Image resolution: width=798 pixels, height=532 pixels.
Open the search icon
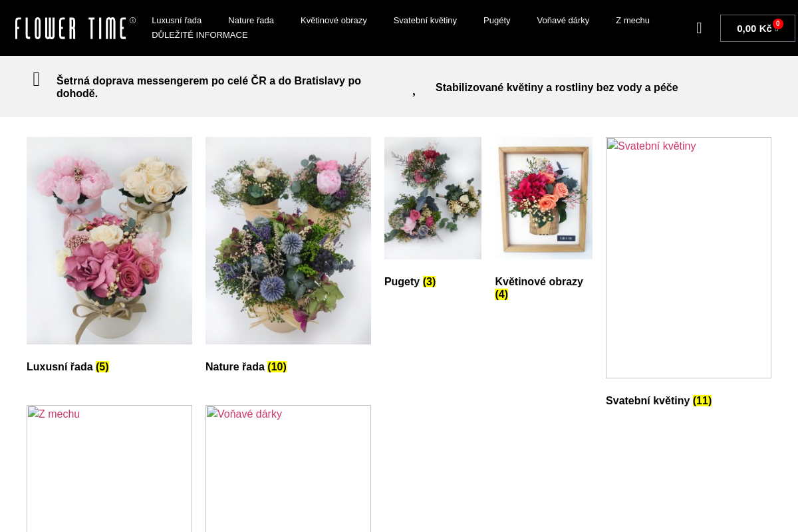[699, 28]
